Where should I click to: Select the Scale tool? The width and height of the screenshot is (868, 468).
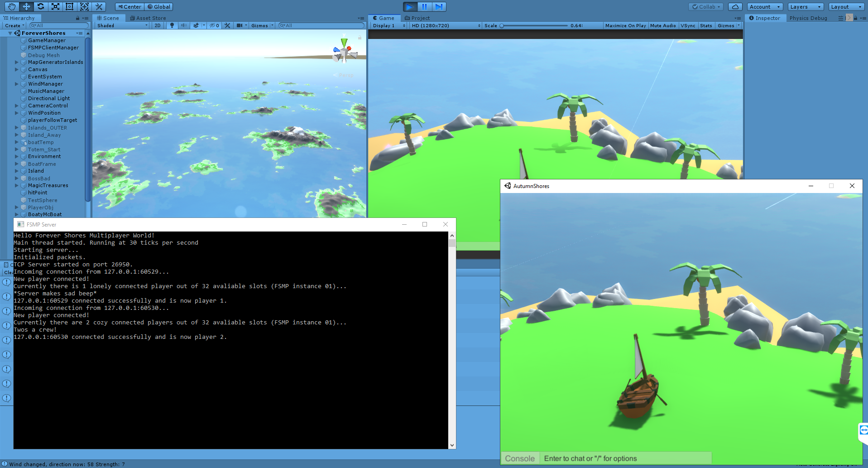click(x=55, y=6)
